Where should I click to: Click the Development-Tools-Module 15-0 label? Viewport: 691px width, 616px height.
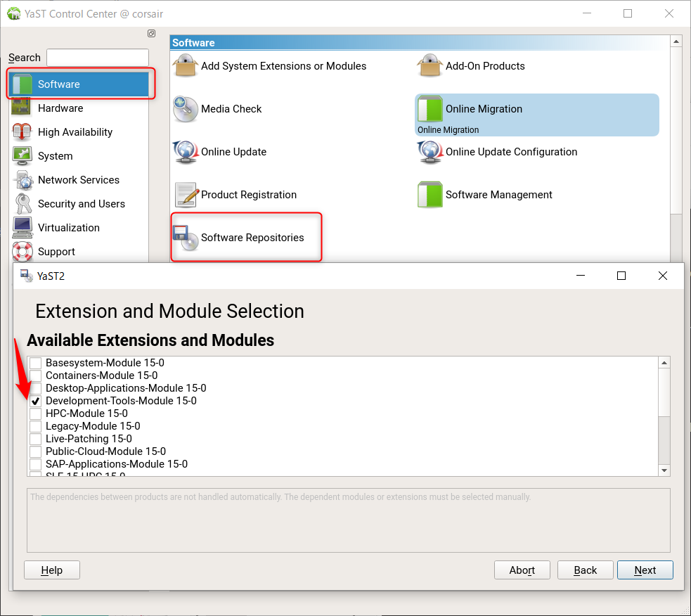coord(121,401)
